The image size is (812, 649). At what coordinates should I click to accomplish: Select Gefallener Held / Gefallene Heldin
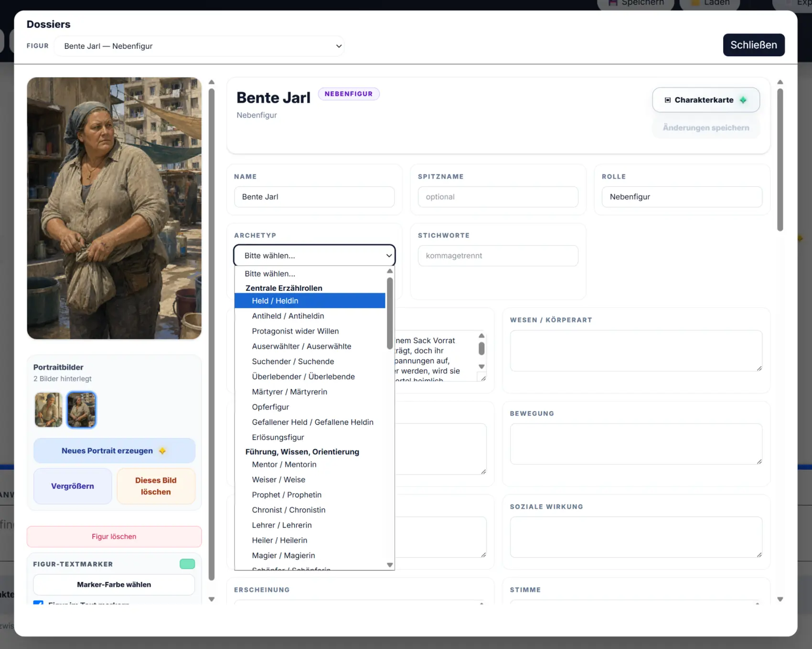310,422
